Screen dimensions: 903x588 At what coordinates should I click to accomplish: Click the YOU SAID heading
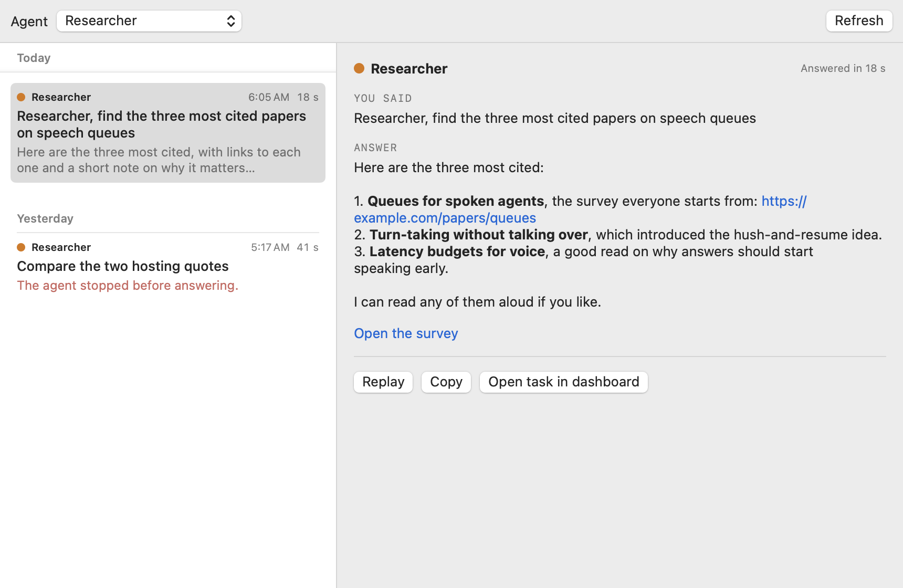[383, 98]
